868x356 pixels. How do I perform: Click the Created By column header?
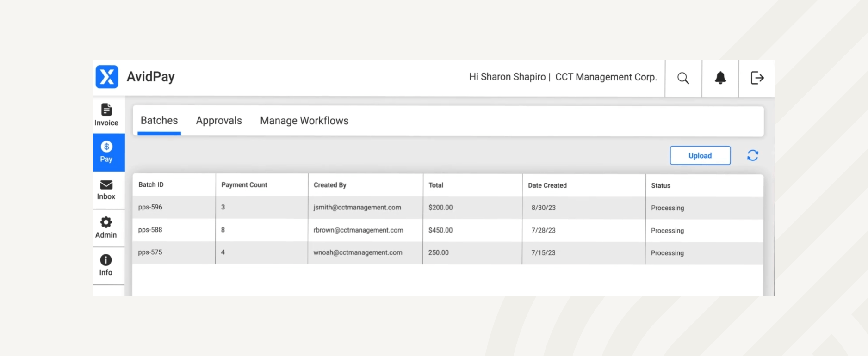click(x=330, y=185)
